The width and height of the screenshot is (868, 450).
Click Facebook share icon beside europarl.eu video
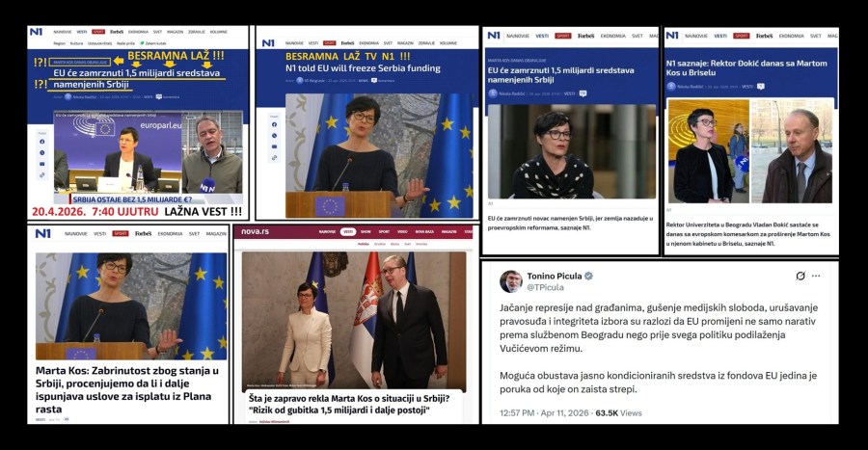tap(42, 142)
